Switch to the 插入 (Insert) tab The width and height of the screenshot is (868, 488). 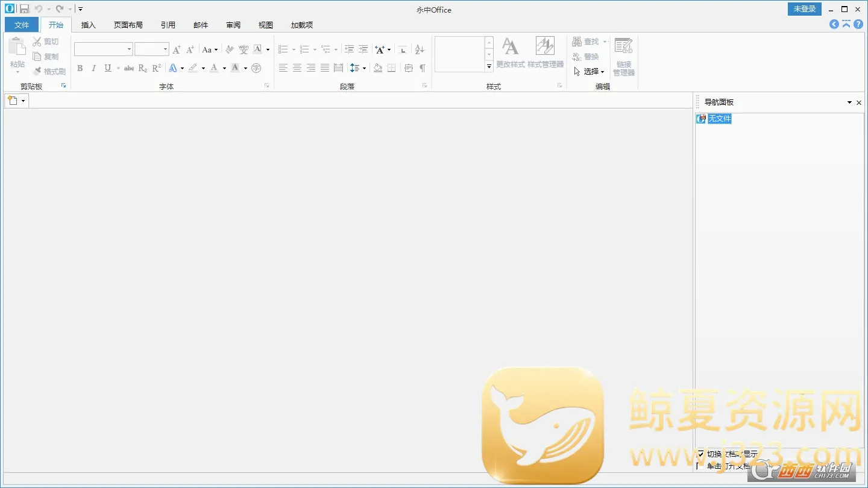point(89,25)
